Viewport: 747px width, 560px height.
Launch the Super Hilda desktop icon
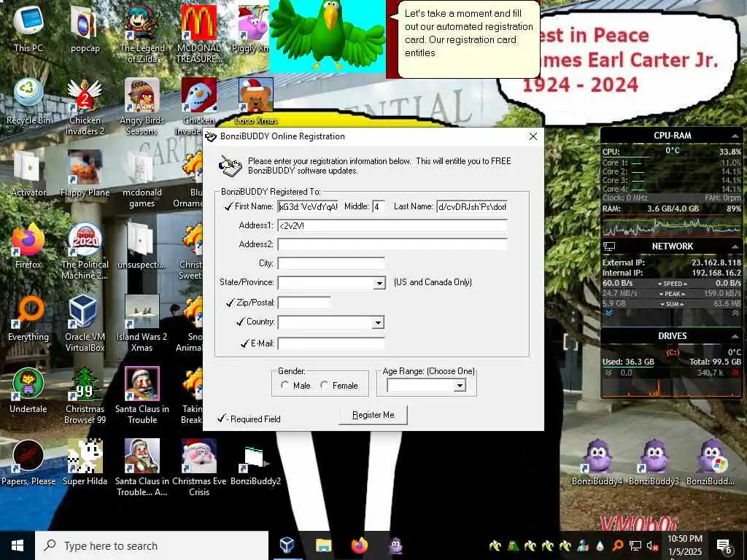85,463
